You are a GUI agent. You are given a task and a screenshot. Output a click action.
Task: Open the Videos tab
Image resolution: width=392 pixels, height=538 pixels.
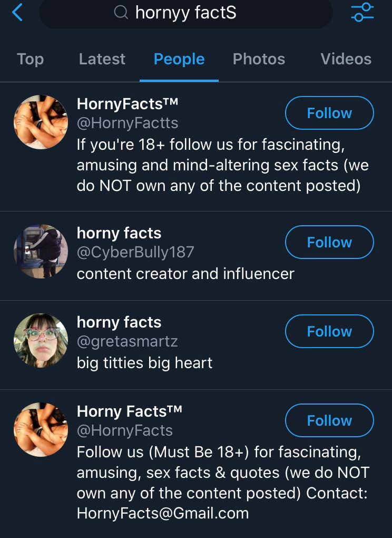pyautogui.click(x=346, y=59)
